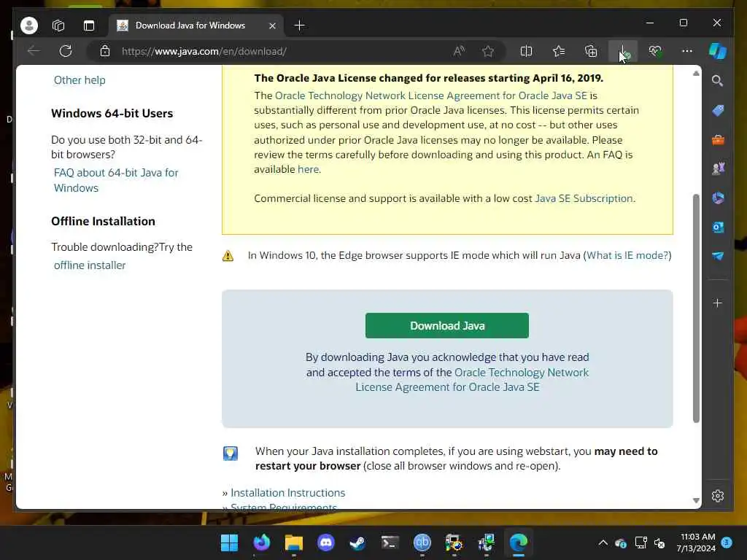Go back with the browser back arrow
Viewport: 747px width, 560px height.
tap(34, 51)
